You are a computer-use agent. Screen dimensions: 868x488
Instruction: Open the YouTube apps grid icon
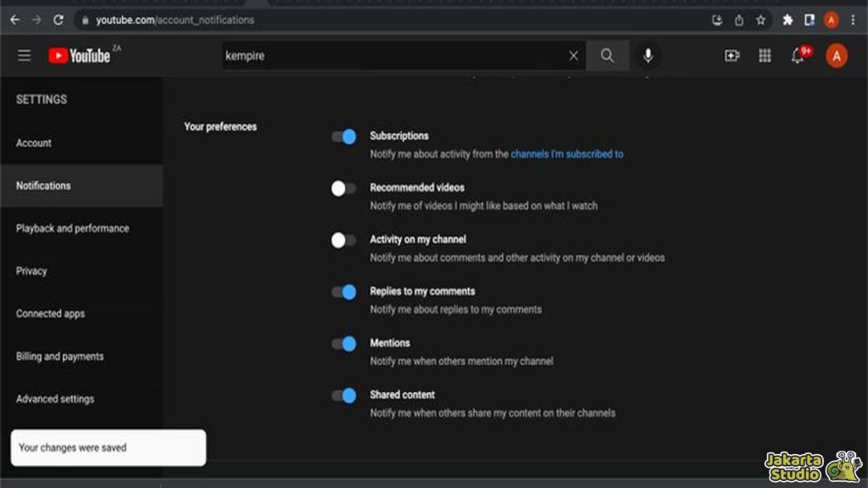click(x=765, y=56)
